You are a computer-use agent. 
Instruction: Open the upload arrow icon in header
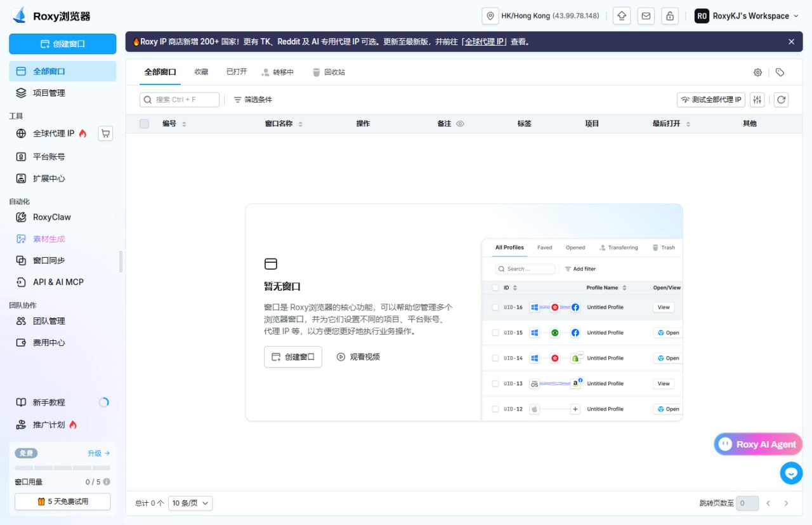[622, 16]
